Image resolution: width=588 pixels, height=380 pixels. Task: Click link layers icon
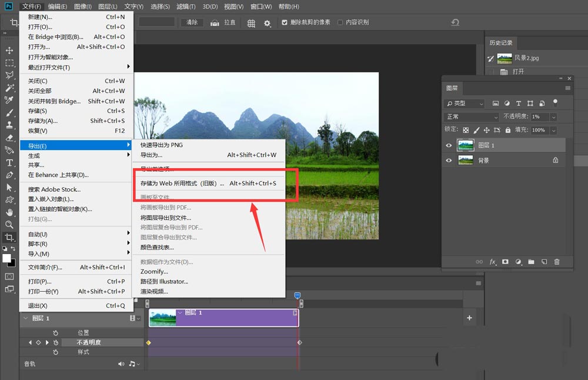point(479,262)
